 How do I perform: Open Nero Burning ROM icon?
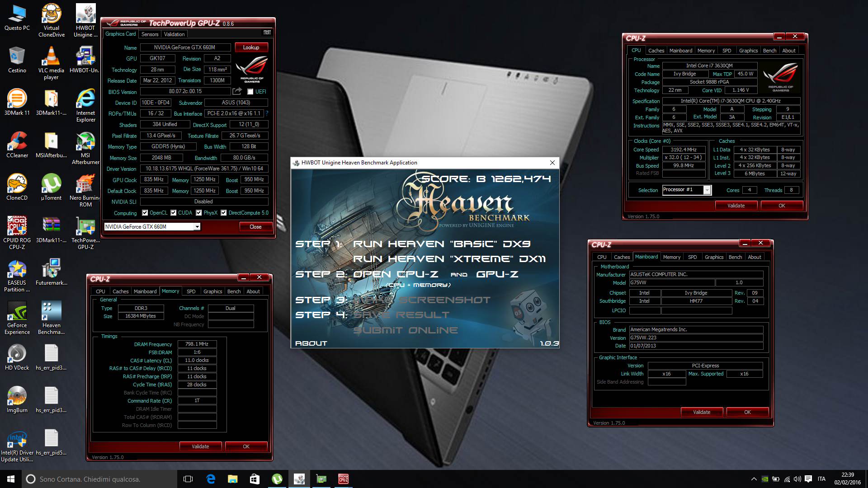pyautogui.click(x=85, y=191)
